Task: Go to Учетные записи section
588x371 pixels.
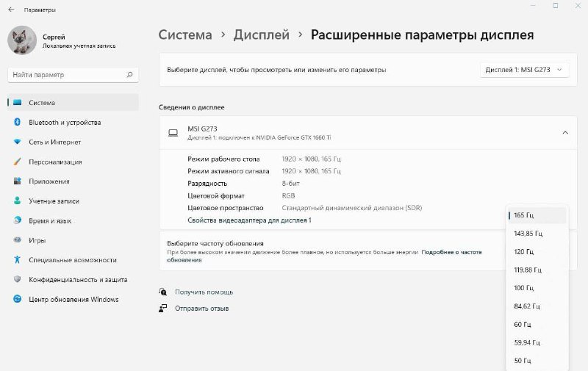Action: coord(73,201)
